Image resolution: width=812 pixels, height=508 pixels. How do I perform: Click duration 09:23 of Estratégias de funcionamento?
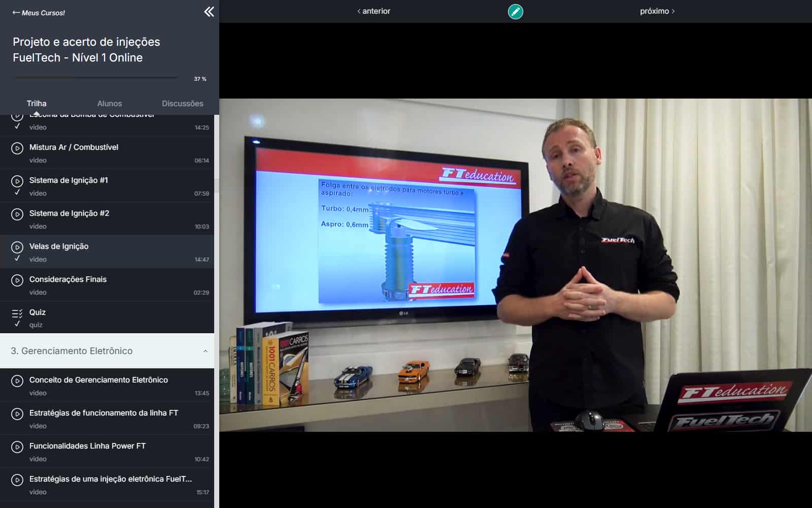tap(201, 426)
